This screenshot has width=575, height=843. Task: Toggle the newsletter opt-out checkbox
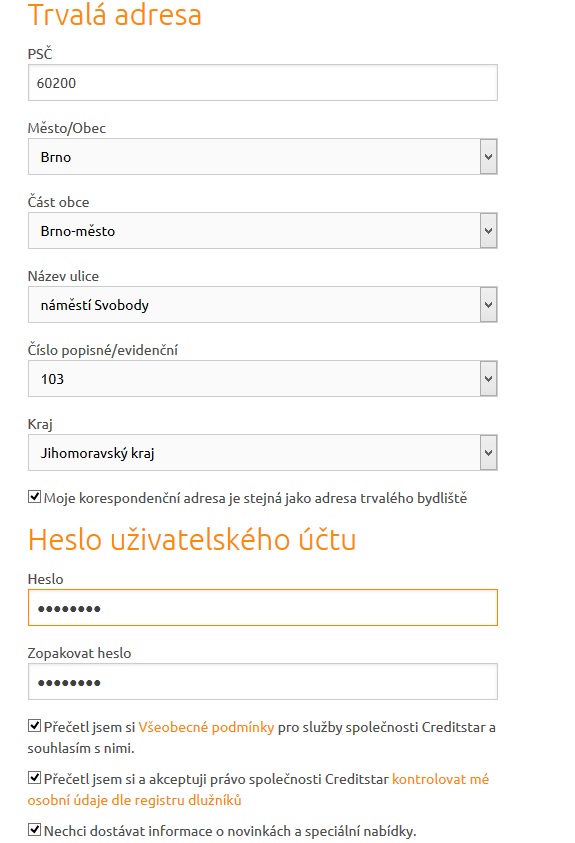34,830
